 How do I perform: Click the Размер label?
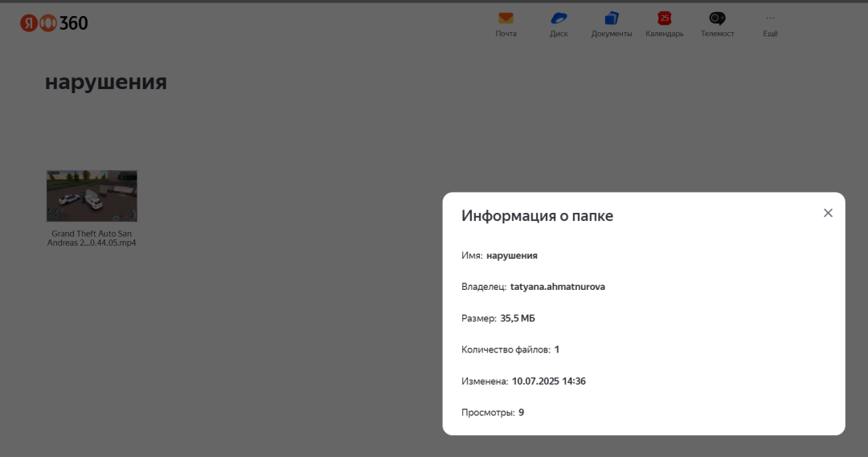[x=479, y=318]
